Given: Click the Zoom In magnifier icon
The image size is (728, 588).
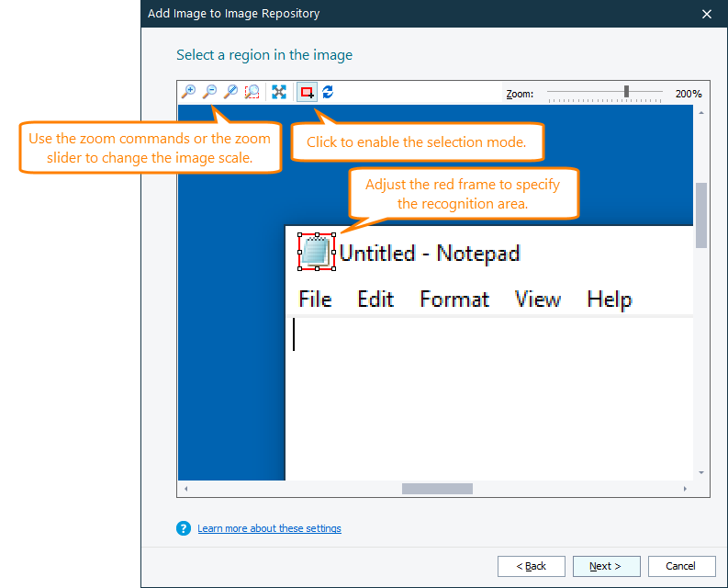Looking at the screenshot, I should (188, 92).
